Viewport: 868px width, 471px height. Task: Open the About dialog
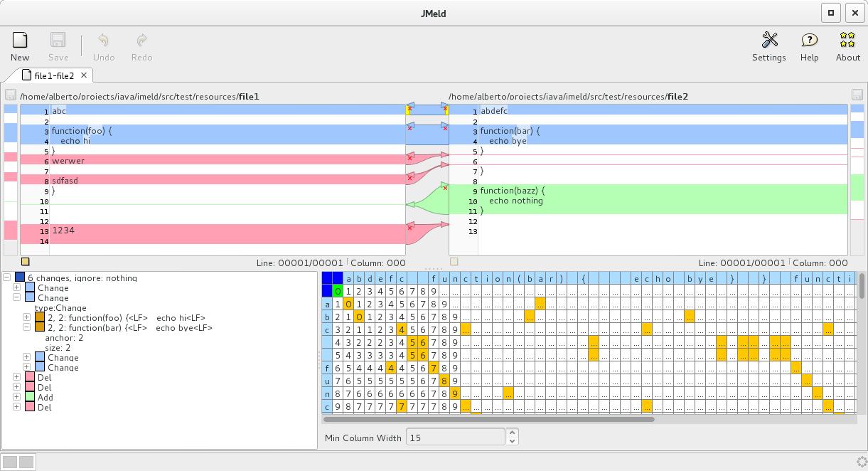click(847, 47)
